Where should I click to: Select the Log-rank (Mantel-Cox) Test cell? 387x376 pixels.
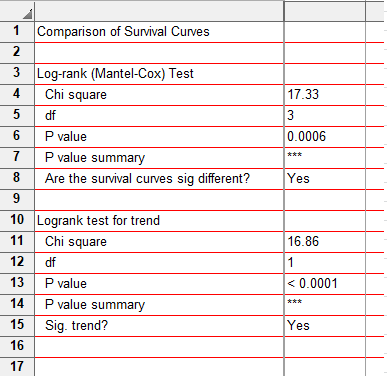[159, 74]
